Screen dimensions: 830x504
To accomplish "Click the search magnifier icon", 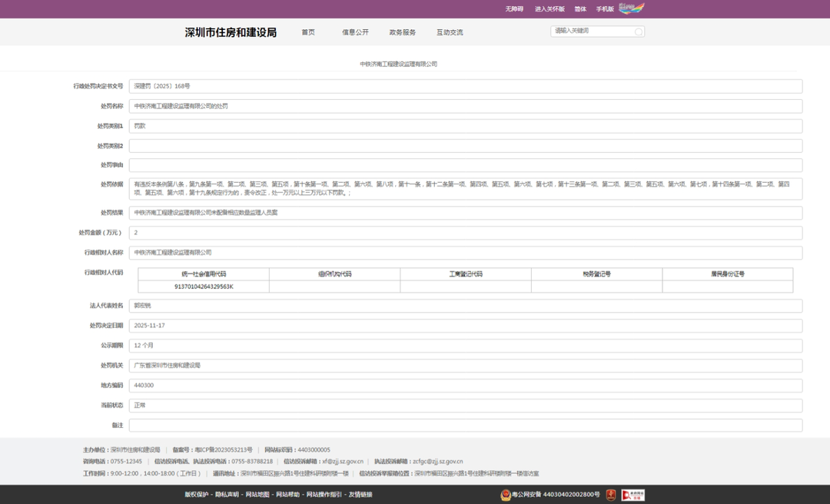I will click(638, 32).
